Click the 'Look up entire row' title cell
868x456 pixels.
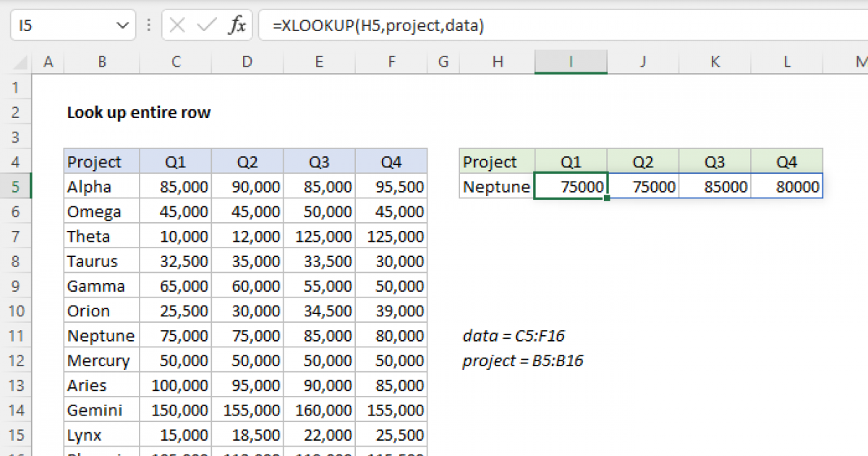click(138, 113)
